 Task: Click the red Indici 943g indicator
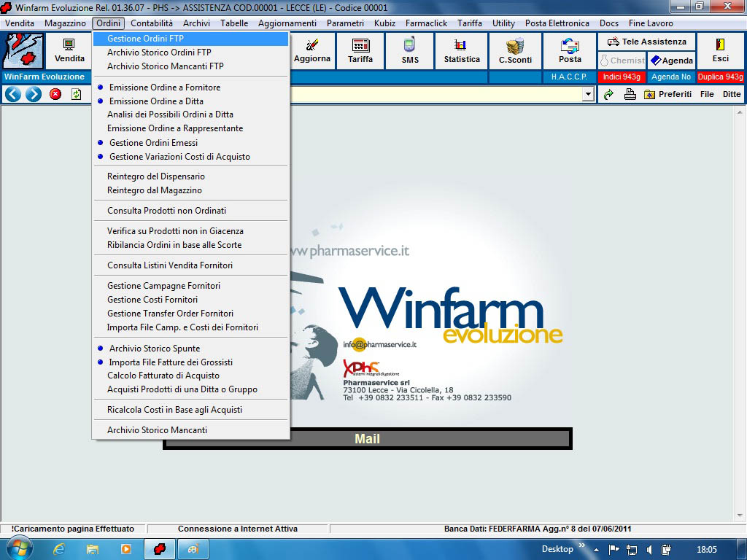tap(621, 77)
